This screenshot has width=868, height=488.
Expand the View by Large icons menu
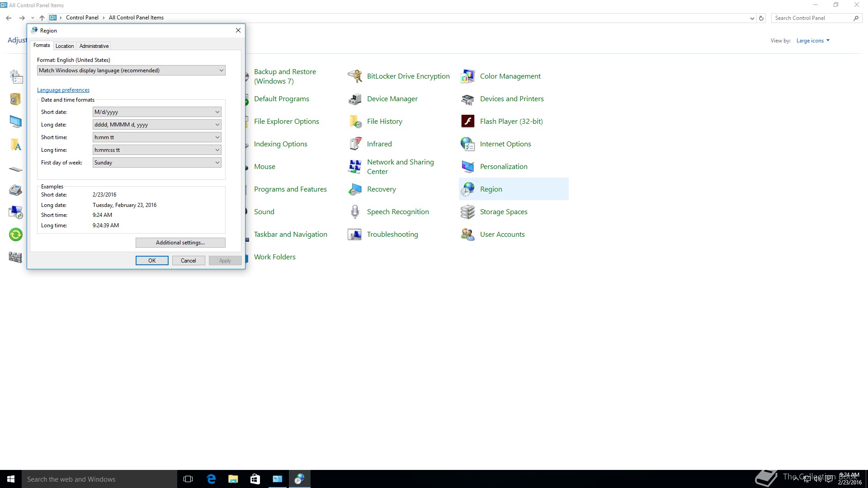click(x=812, y=41)
